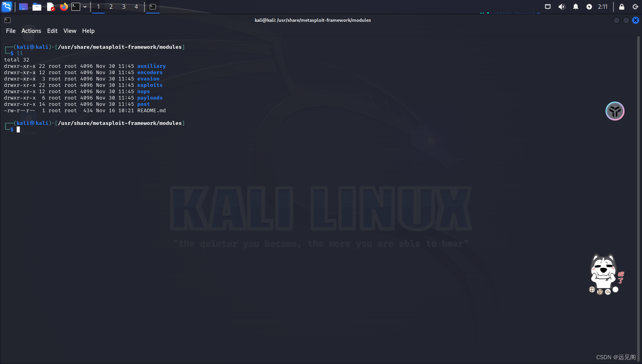
Task: Open the Actions menu
Action: (x=31, y=31)
